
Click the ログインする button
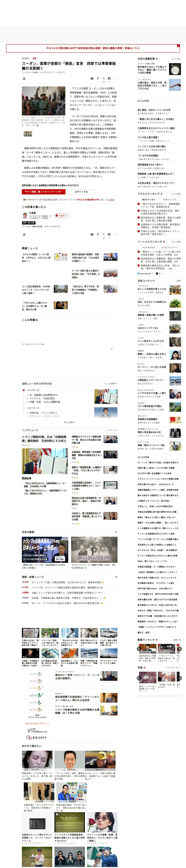(81, 192)
